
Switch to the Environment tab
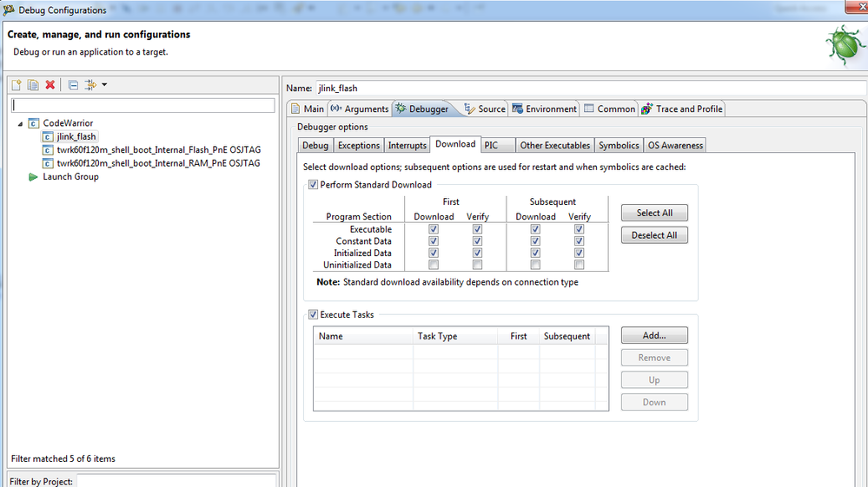click(x=544, y=109)
